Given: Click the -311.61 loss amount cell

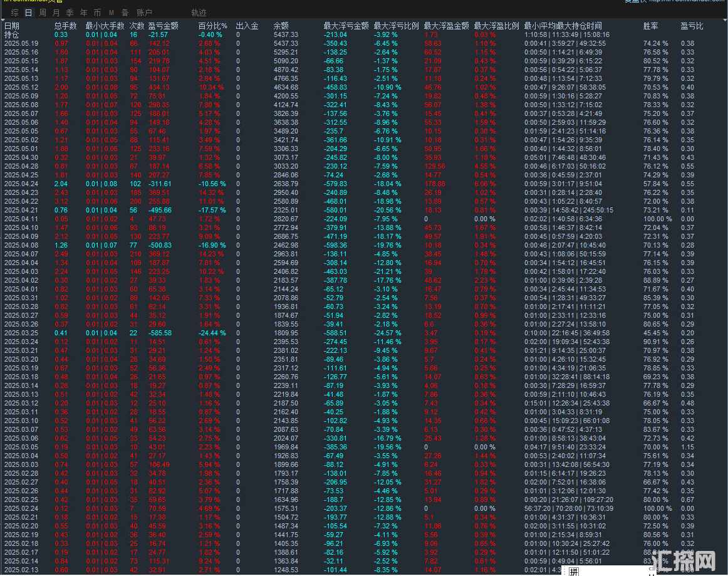Looking at the screenshot, I should point(160,184).
